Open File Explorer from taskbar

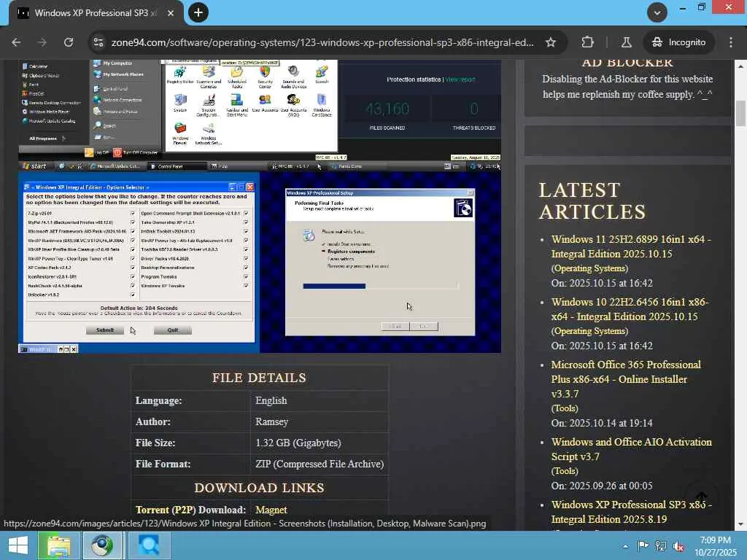pyautogui.click(x=58, y=545)
